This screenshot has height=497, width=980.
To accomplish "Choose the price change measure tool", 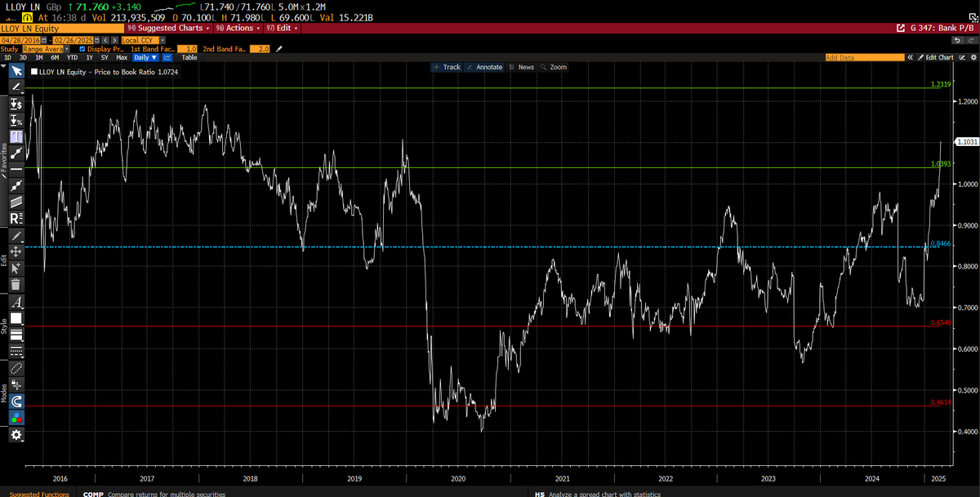I will coord(16,104).
